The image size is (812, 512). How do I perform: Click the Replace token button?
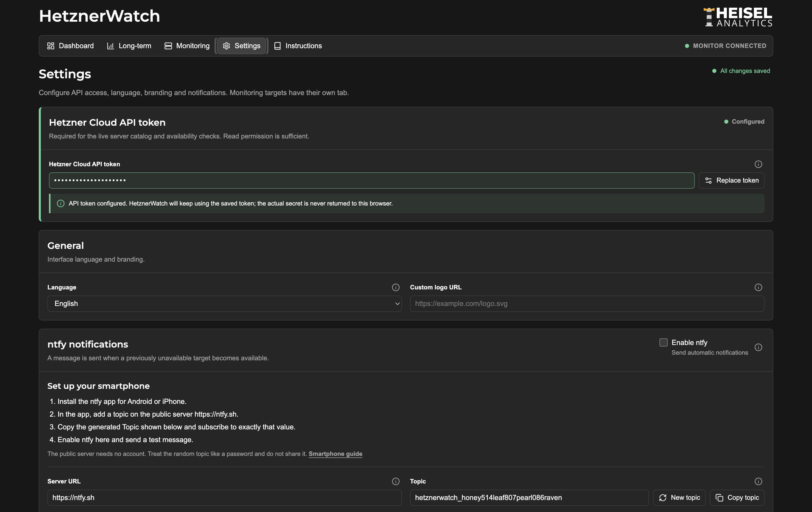731,181
